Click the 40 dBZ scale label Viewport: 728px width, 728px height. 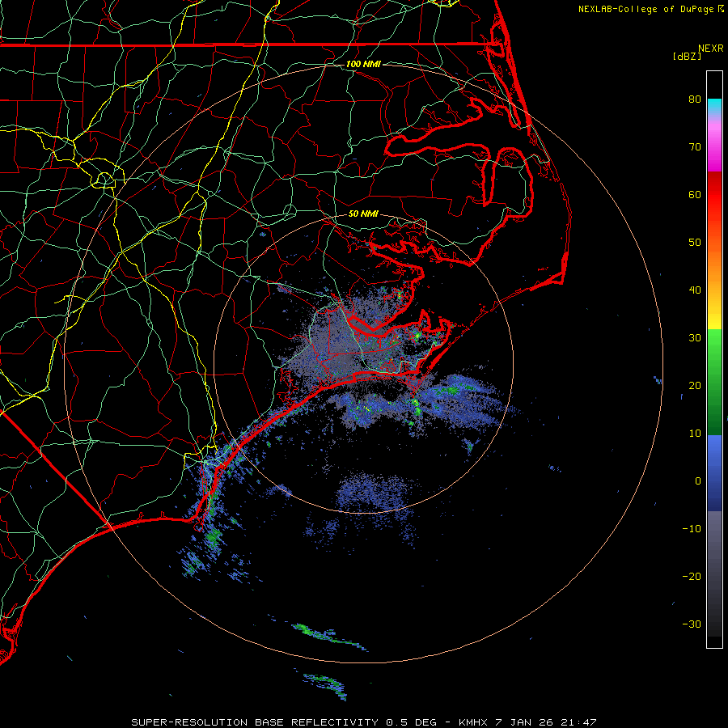(x=695, y=290)
